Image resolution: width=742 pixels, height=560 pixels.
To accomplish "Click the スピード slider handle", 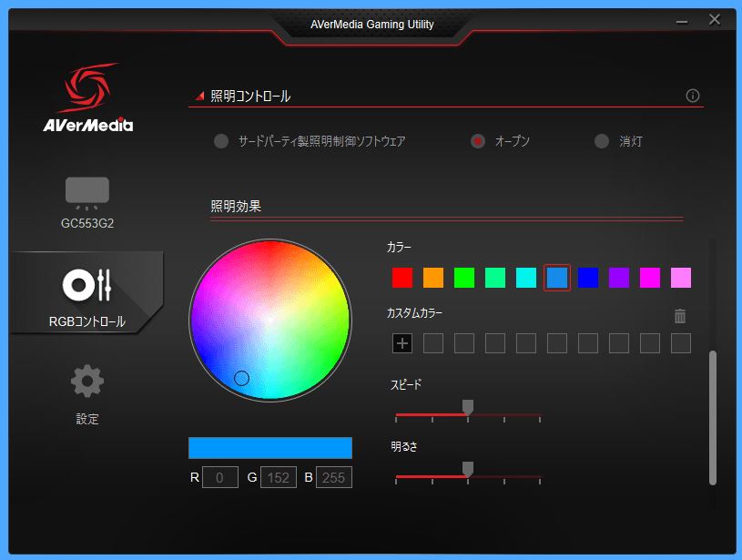I will tap(468, 407).
